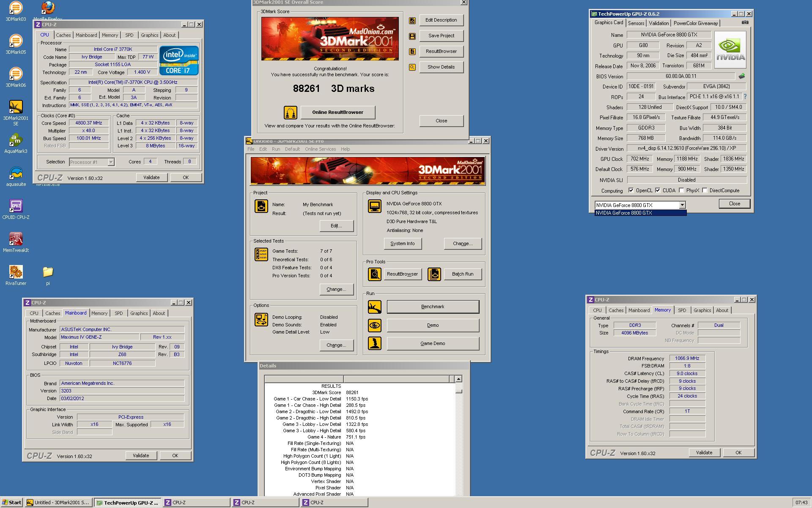Click the GPU-Z screenshot camera icon

pos(745,22)
